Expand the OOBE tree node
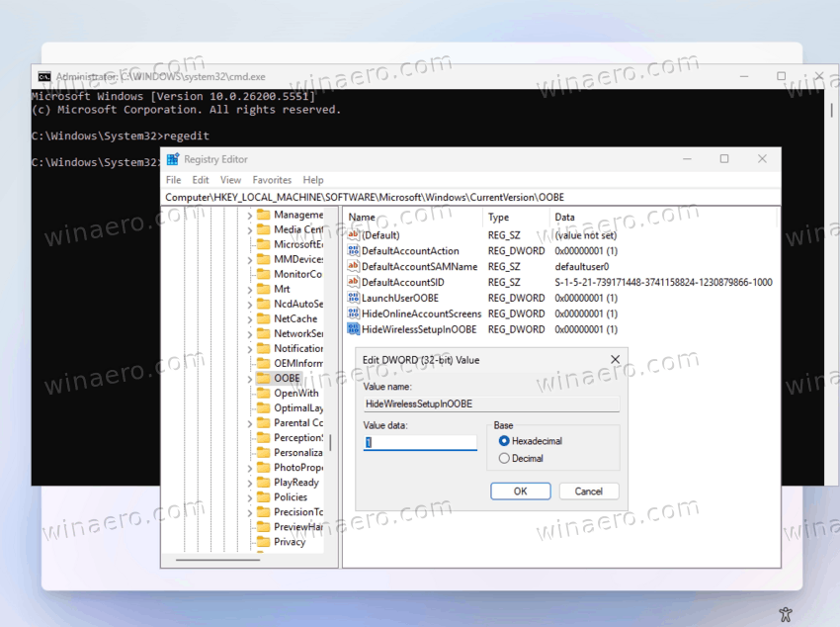 tap(250, 379)
